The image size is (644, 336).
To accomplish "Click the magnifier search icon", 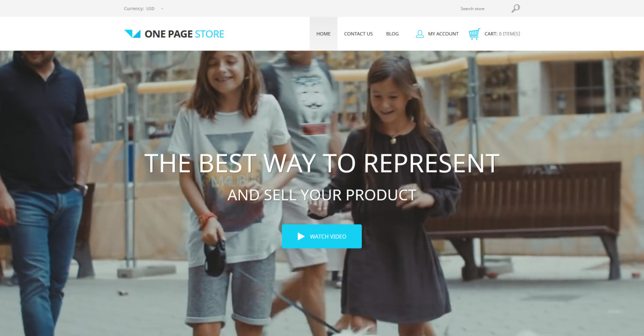I will tap(516, 8).
